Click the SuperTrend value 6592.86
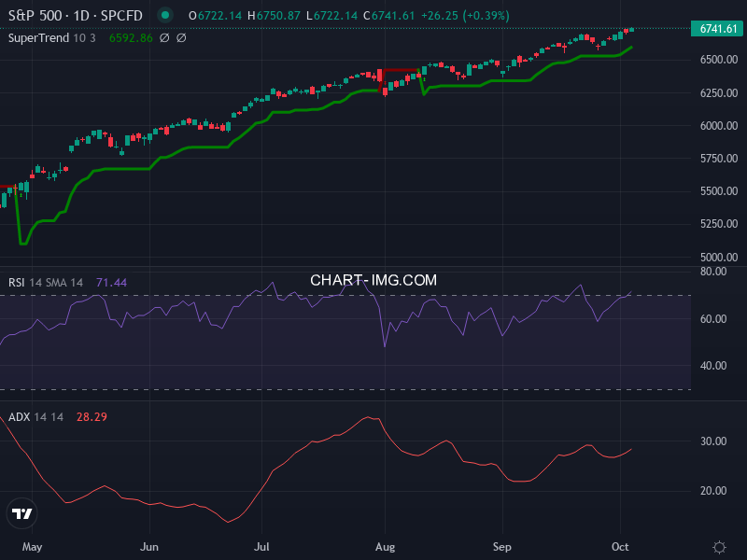This screenshot has width=747, height=560. [x=129, y=38]
